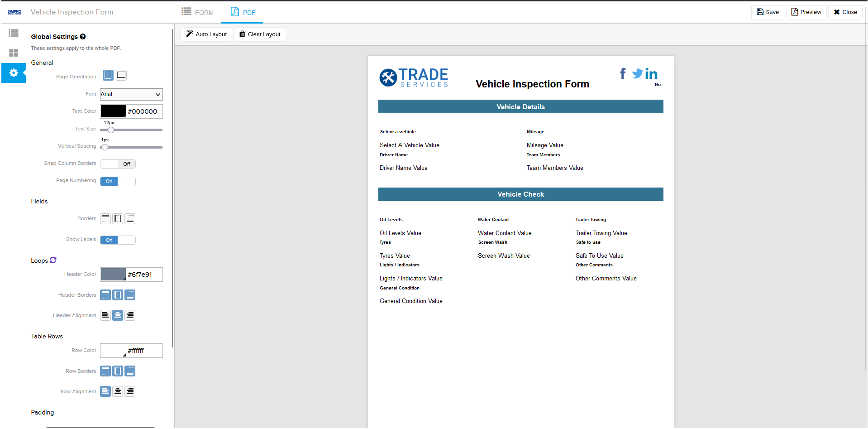This screenshot has height=429, width=868.
Task: Select landscape page orientation icon
Action: coord(121,75)
